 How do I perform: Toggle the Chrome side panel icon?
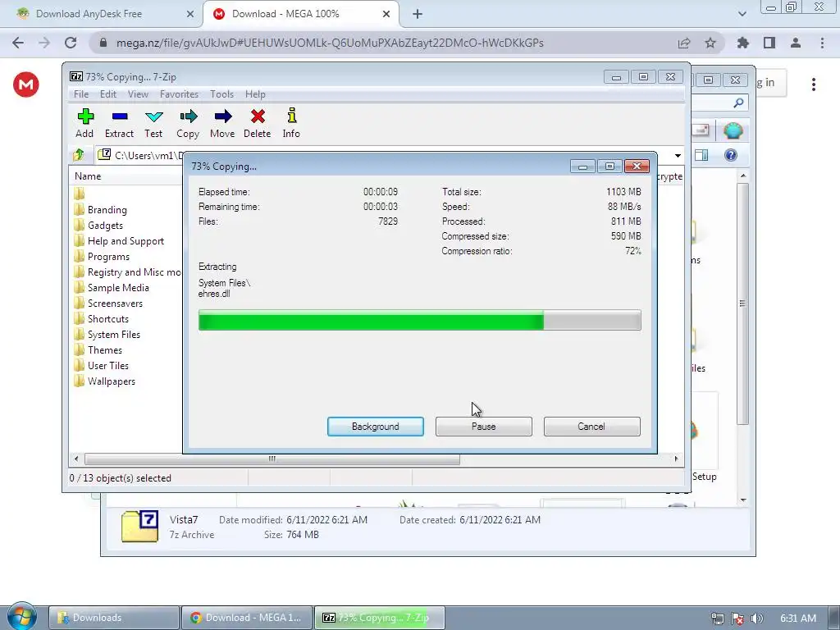click(769, 43)
